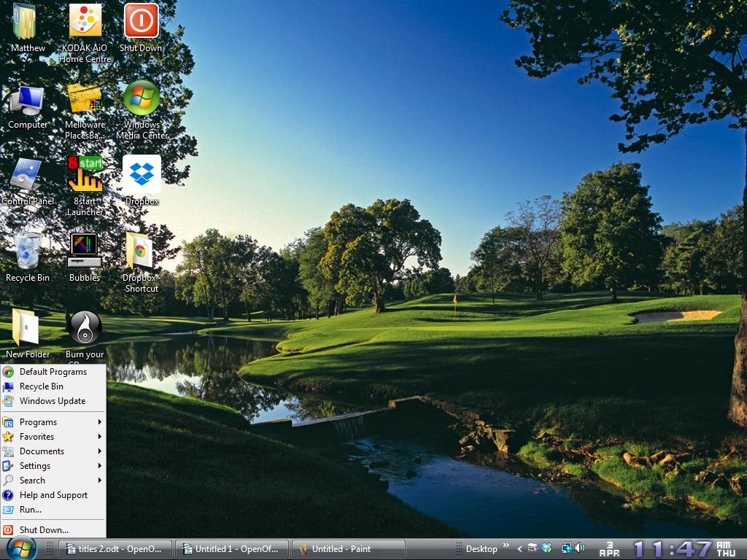Open Burn your CD
747x560 pixels.
pos(84,328)
